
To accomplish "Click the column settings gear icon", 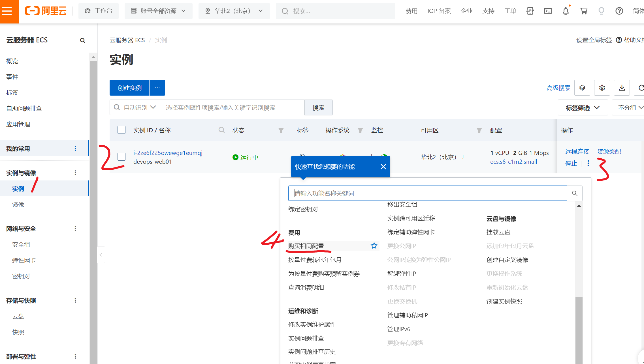I will coord(602,88).
